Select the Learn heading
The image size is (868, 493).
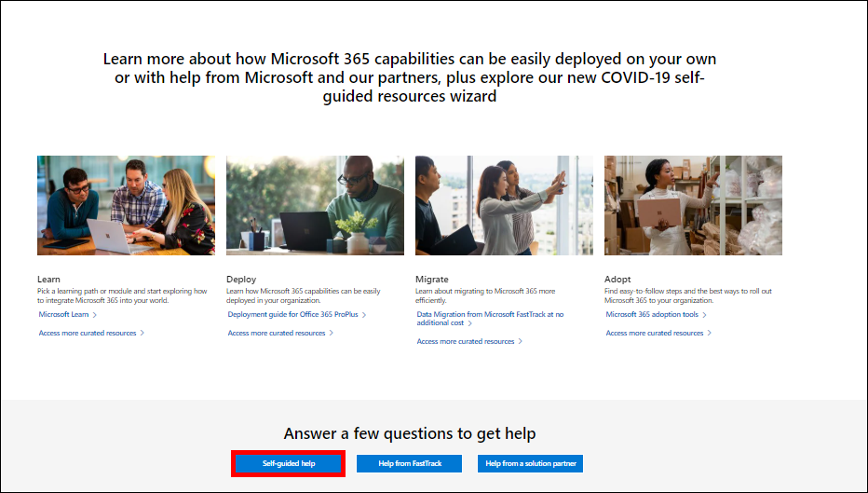pos(48,280)
